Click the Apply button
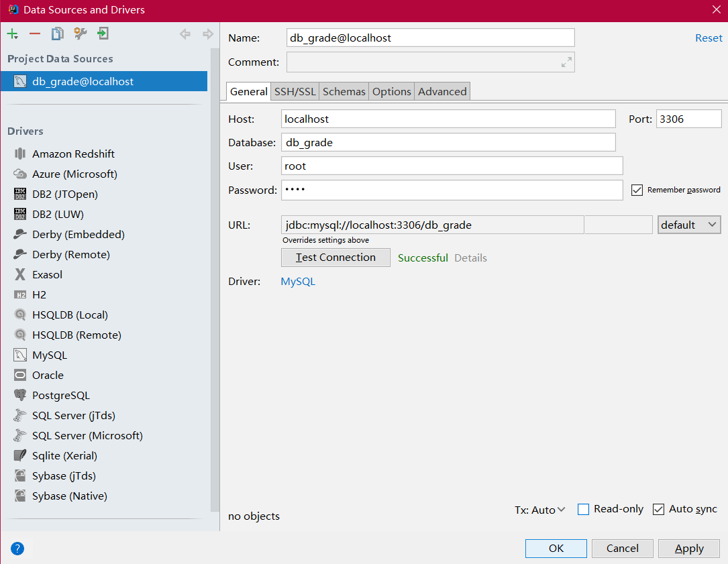The image size is (728, 564). click(x=689, y=548)
